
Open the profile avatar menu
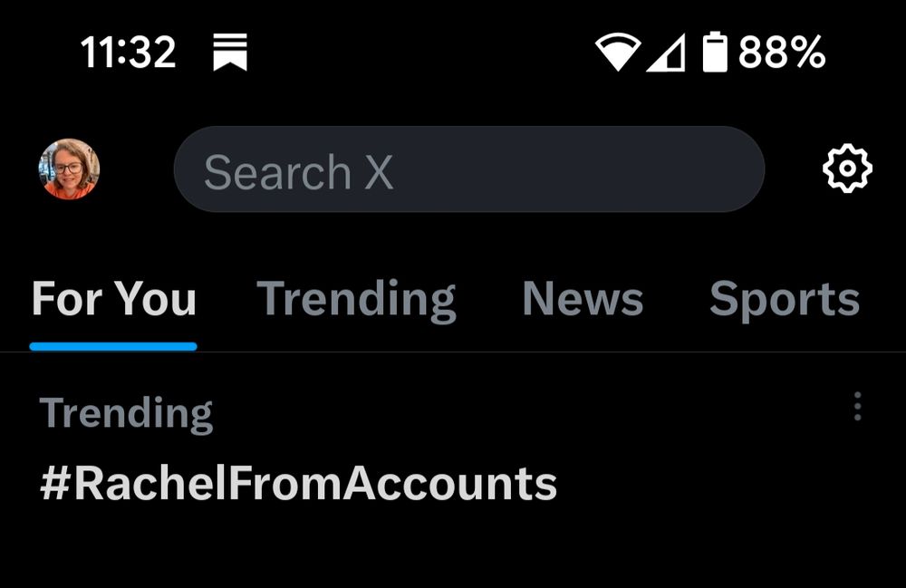tap(69, 169)
